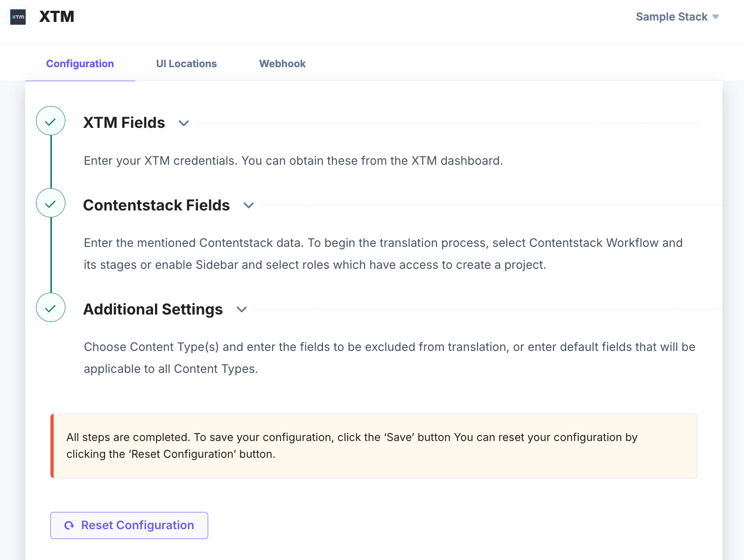This screenshot has width=744, height=560.
Task: Click the XTM app logo icon
Action: tap(18, 17)
